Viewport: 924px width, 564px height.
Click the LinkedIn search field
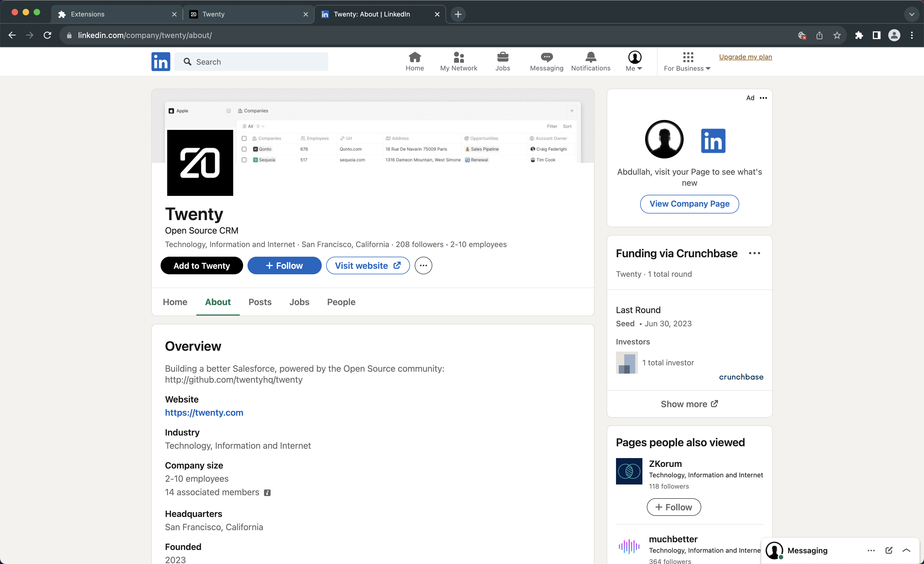click(x=251, y=62)
